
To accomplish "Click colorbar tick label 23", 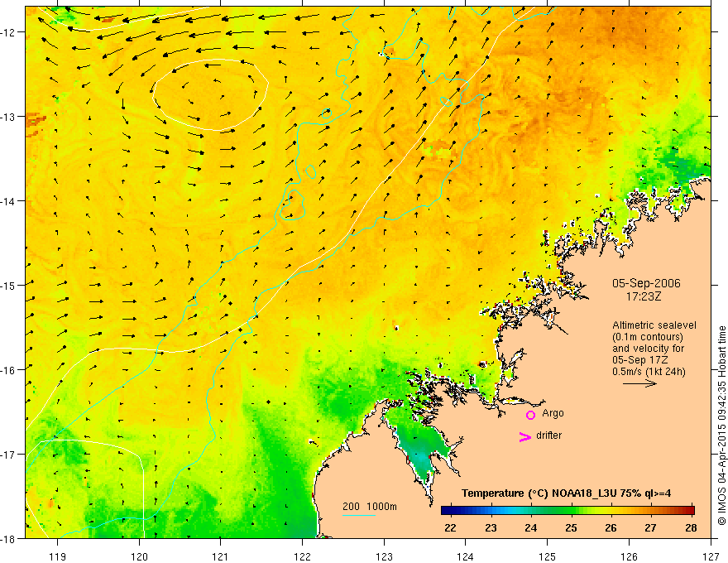I will click(x=491, y=527).
